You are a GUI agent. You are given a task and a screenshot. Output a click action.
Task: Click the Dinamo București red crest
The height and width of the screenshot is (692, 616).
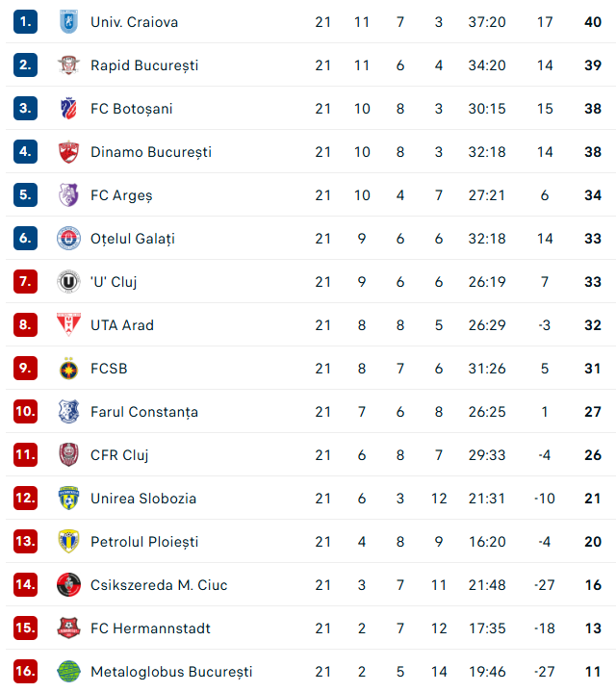[x=67, y=152]
